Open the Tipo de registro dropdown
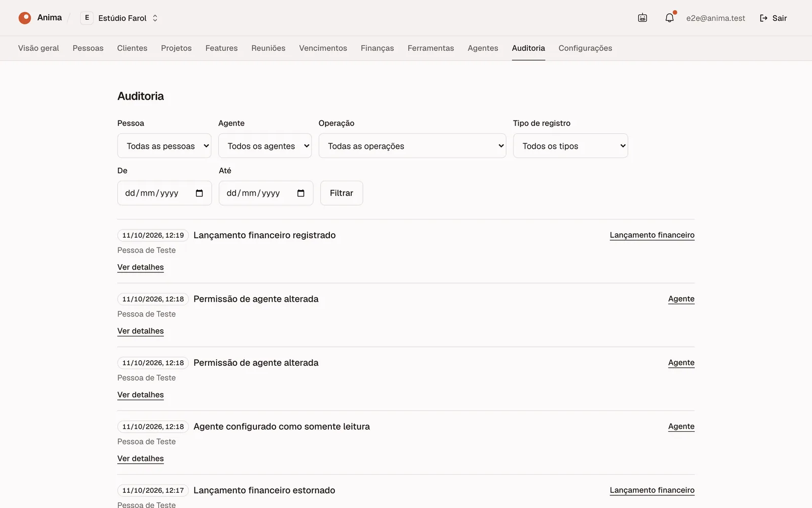 pyautogui.click(x=570, y=146)
